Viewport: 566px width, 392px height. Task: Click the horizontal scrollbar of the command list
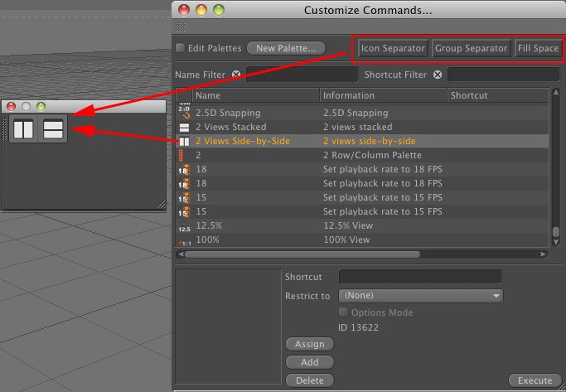pyautogui.click(x=302, y=254)
